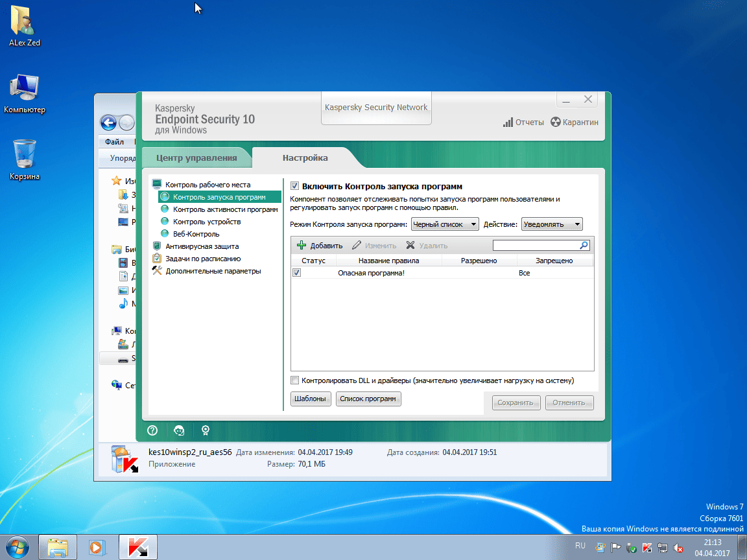
Task: Open the help question-mark icon
Action: click(152, 430)
